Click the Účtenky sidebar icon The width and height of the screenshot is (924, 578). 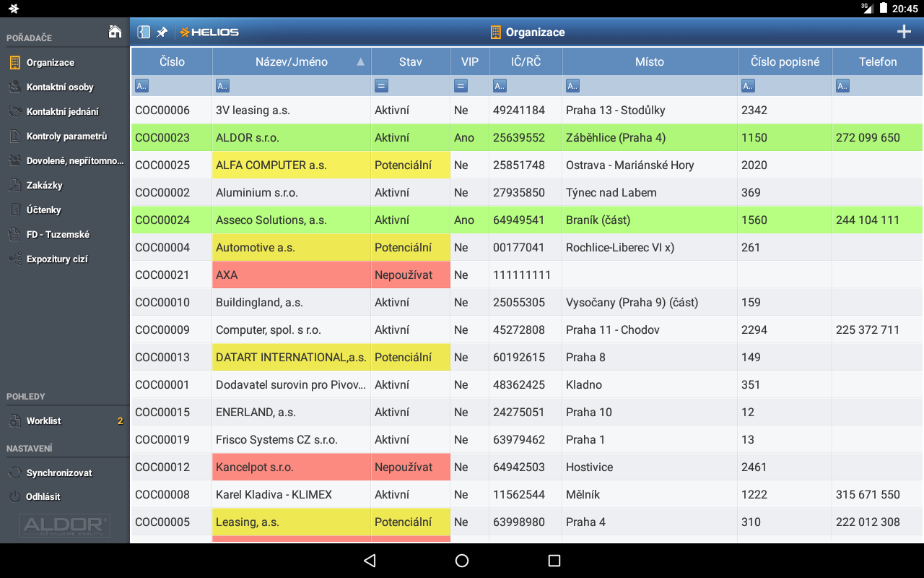14,210
